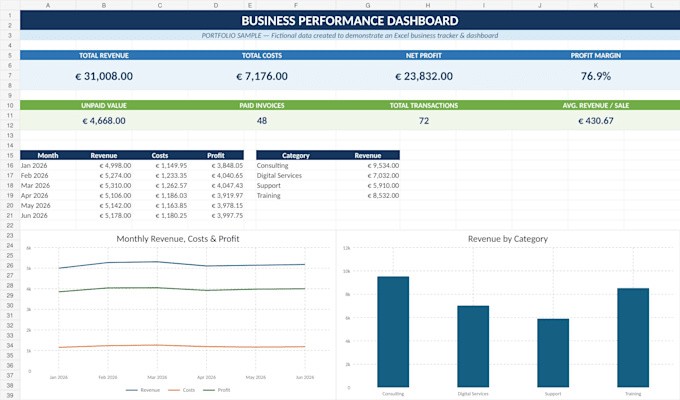680x400 pixels.
Task: Select the Business Performance Dashboard title cell
Action: (350, 20)
